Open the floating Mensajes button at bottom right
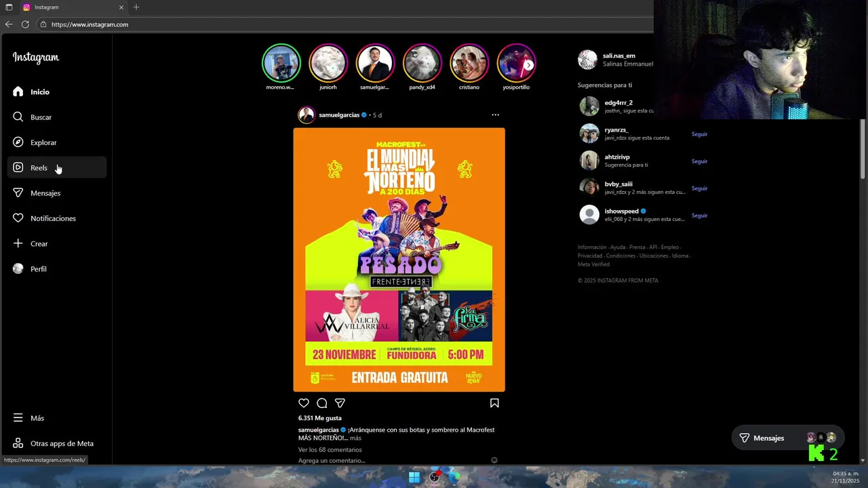 click(787, 438)
